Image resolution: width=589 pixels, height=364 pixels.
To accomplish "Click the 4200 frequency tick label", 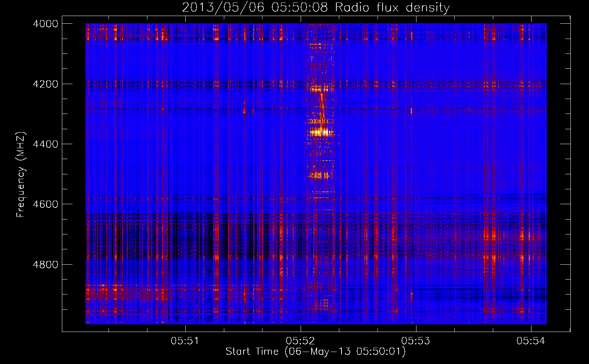I will click(x=46, y=84).
